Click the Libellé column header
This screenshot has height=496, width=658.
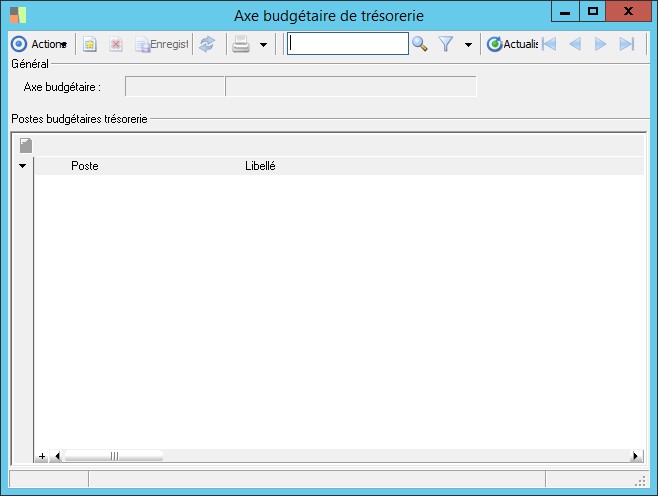pos(260,166)
